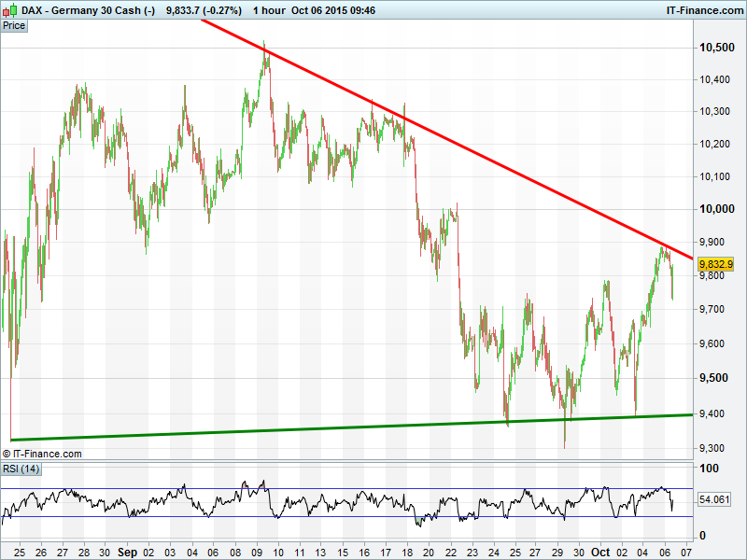Click the RSI axis label 0
747x560 pixels.
click(703, 536)
